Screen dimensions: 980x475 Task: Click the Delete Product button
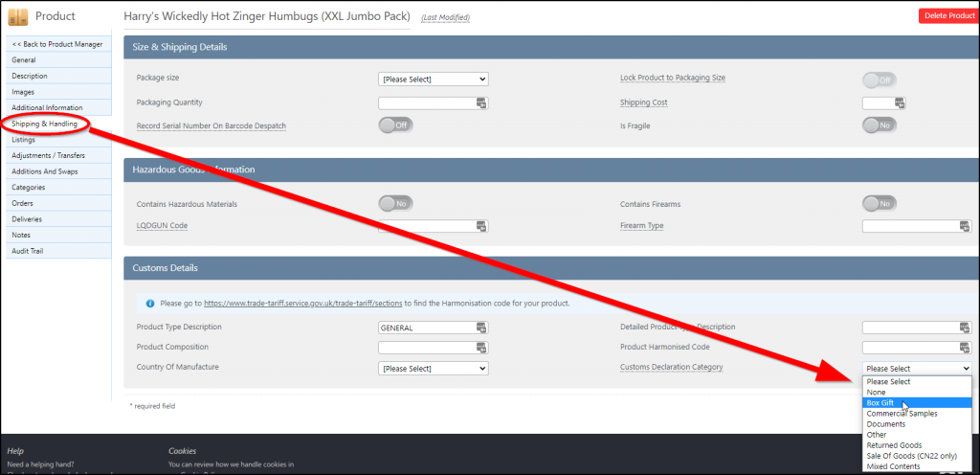(x=948, y=16)
